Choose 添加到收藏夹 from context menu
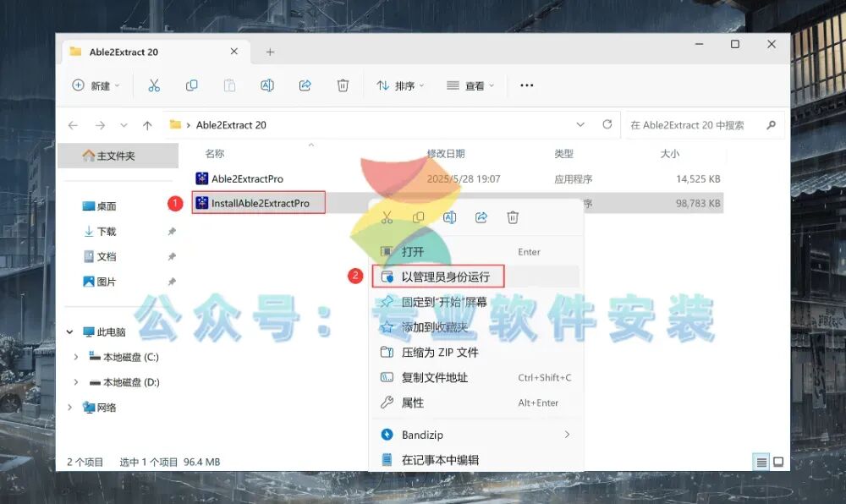This screenshot has width=846, height=504. click(x=475, y=327)
